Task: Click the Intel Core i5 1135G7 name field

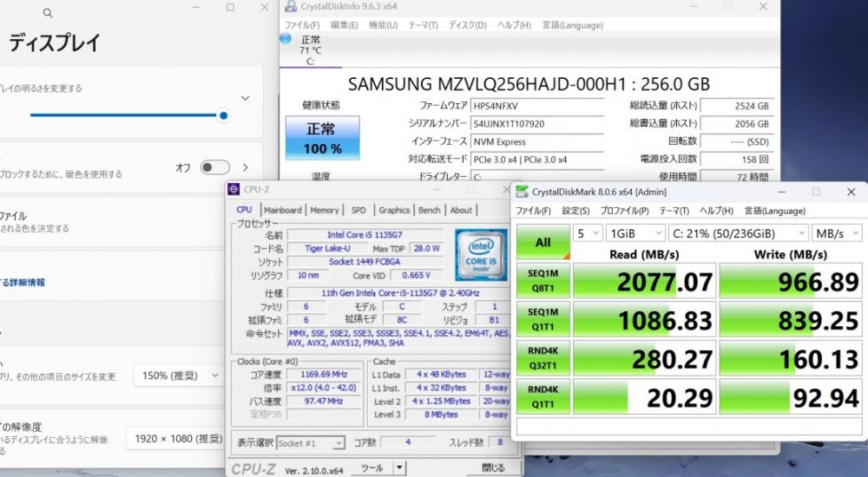Action: click(365, 235)
